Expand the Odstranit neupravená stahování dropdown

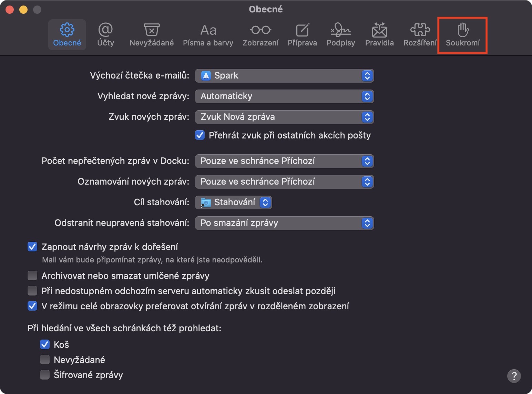coord(284,223)
